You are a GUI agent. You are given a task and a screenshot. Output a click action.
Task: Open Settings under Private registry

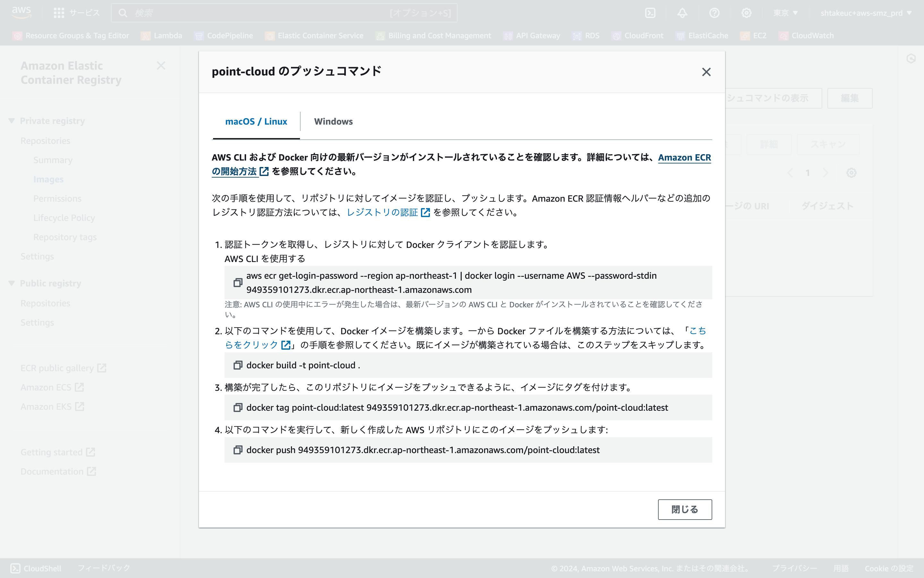click(x=37, y=256)
